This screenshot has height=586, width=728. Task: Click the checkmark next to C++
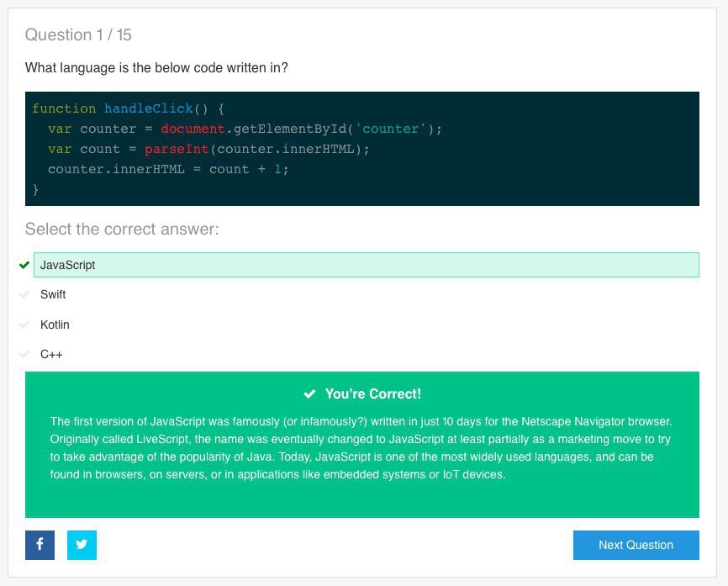pos(24,355)
